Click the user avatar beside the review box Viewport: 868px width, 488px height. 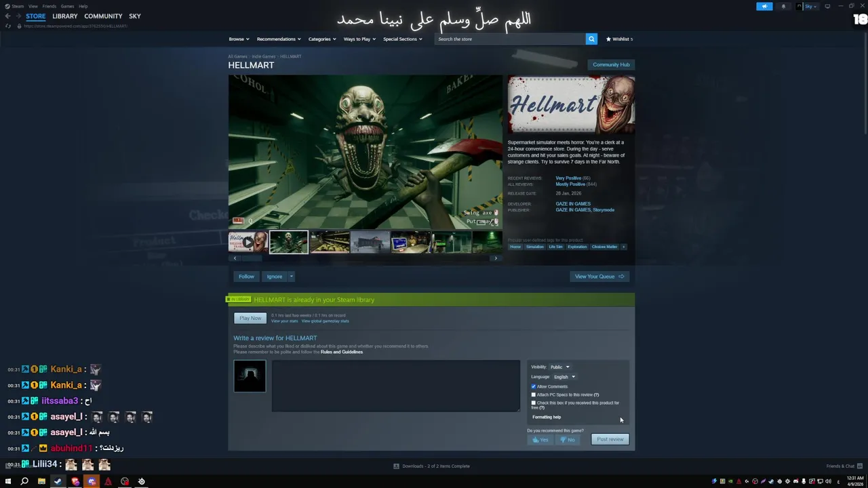pyautogui.click(x=250, y=376)
